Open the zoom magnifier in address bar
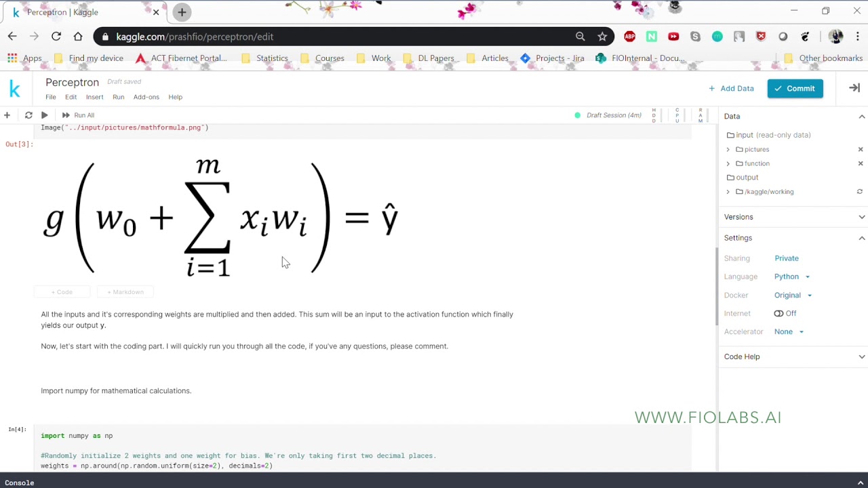The image size is (868, 488). [580, 37]
